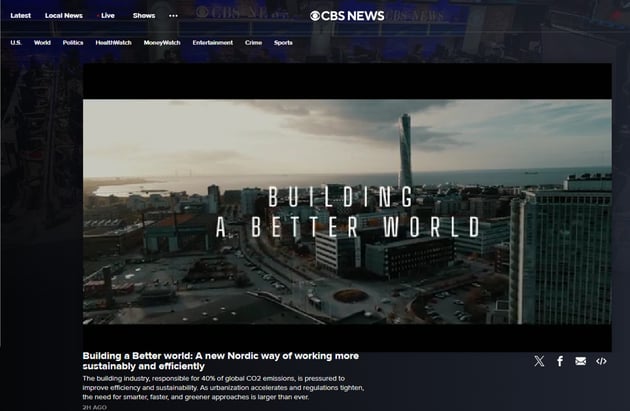Viewport: 630px width, 411px height.
Task: Select the World news category
Action: [42, 43]
